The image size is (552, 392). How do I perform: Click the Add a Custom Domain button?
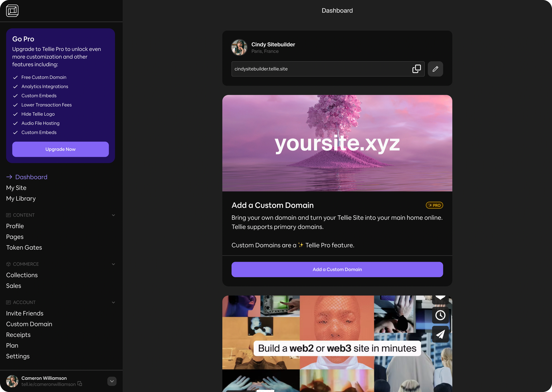click(x=337, y=269)
